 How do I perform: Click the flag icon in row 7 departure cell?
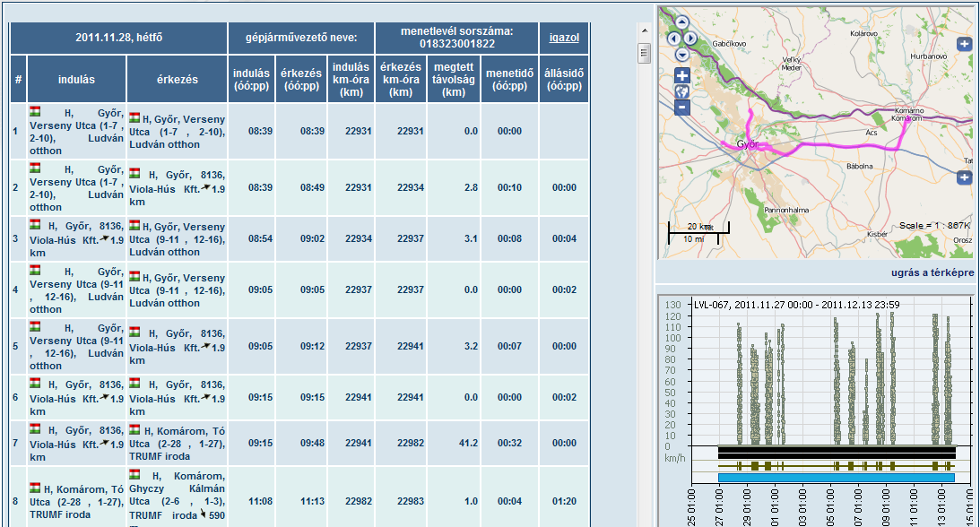tap(35, 429)
